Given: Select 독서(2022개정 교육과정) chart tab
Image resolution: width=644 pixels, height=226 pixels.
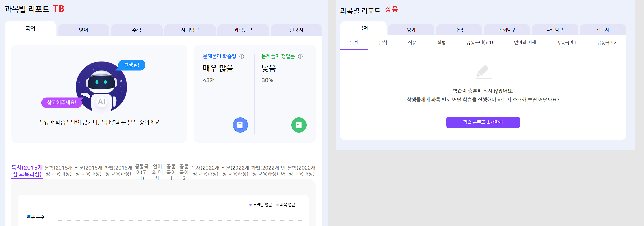Looking at the screenshot, I should (x=205, y=171).
